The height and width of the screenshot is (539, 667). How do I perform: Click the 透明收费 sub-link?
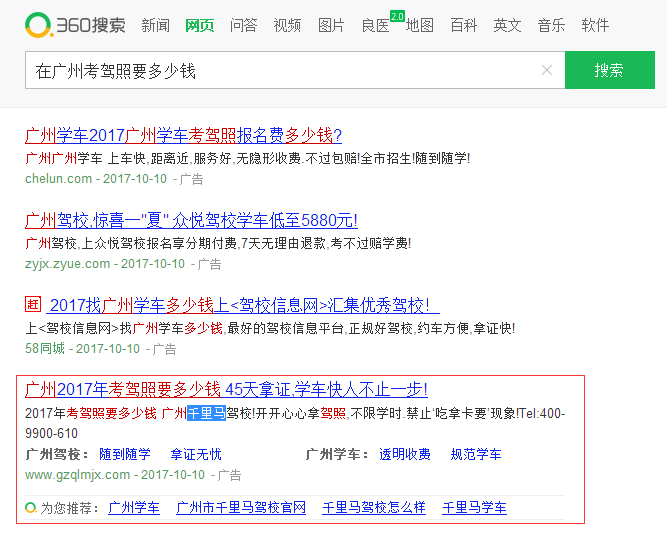tap(404, 454)
